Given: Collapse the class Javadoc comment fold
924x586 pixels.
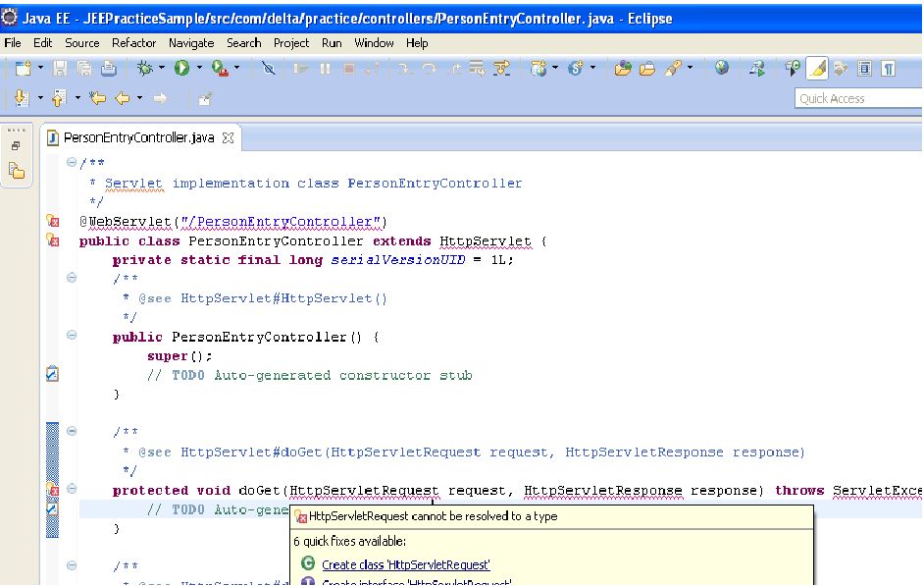Looking at the screenshot, I should [72, 162].
